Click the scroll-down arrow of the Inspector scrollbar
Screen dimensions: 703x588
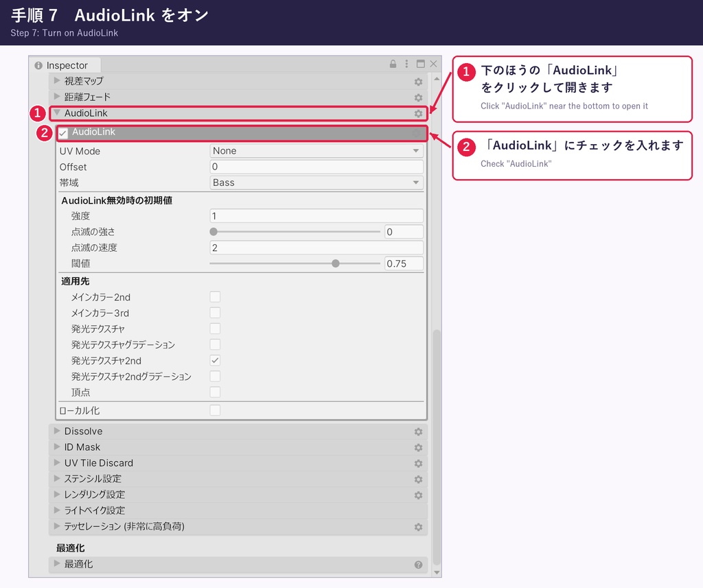pyautogui.click(x=437, y=572)
